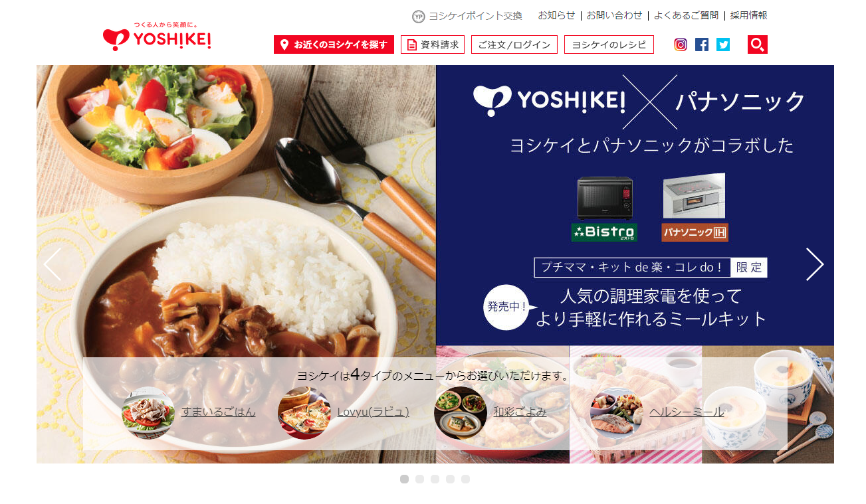The height and width of the screenshot is (504, 866).
Task: Open ご注文/ログイン page
Action: (514, 44)
